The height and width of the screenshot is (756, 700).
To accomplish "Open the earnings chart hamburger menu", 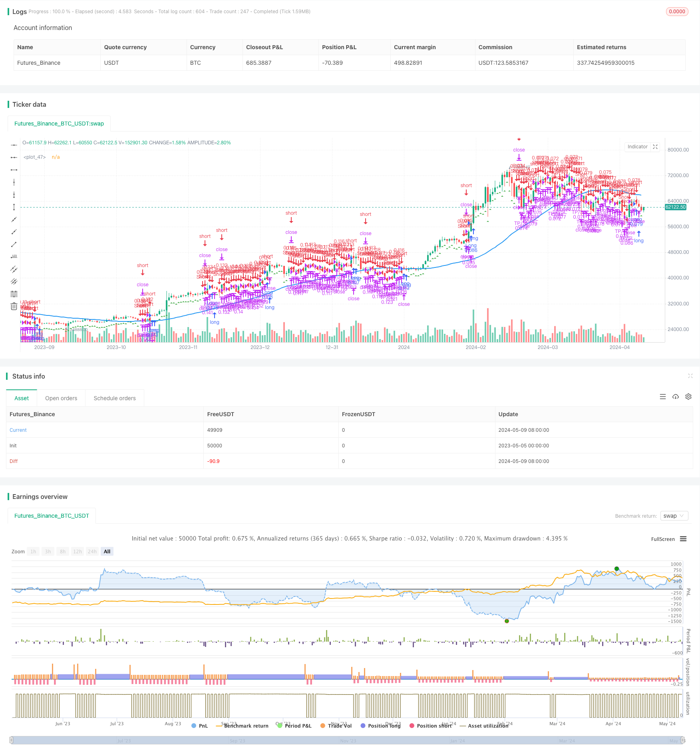I will [x=683, y=539].
